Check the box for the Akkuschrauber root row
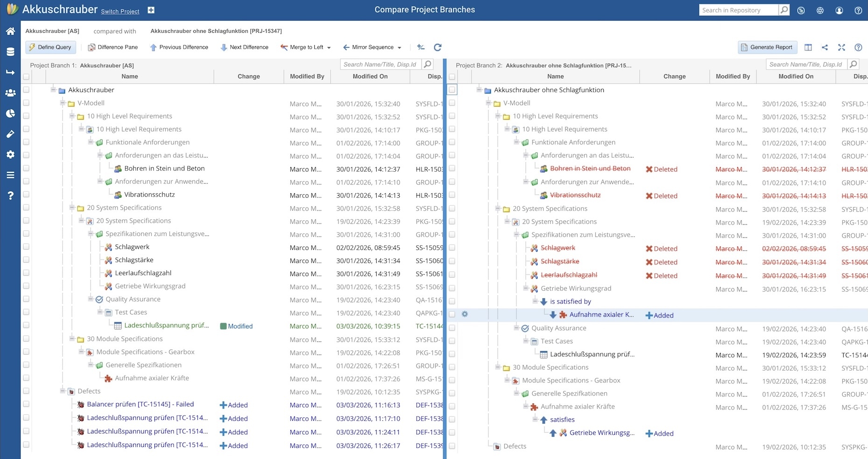This screenshot has height=459, width=868. click(26, 90)
